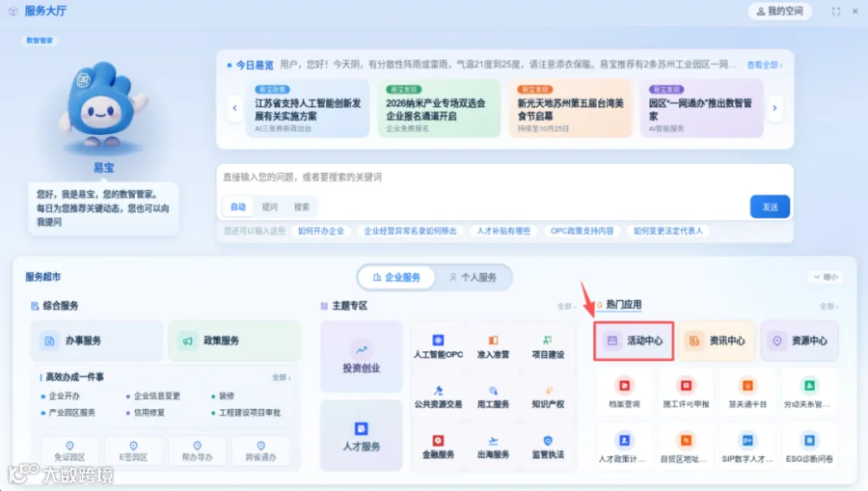Expand 全部 beside 主题专区
Screen dimensions: 868x491
[566, 306]
